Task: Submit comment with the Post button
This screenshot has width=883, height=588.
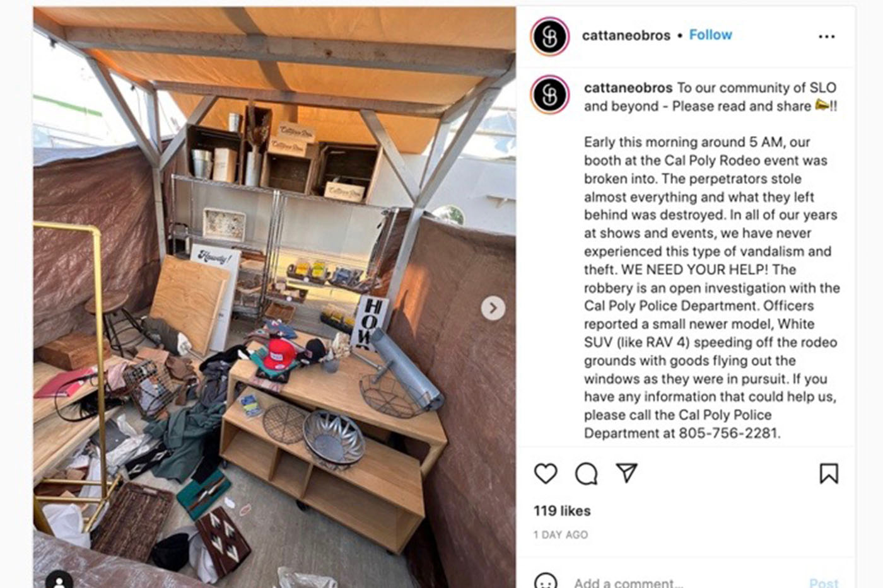Action: 824,582
